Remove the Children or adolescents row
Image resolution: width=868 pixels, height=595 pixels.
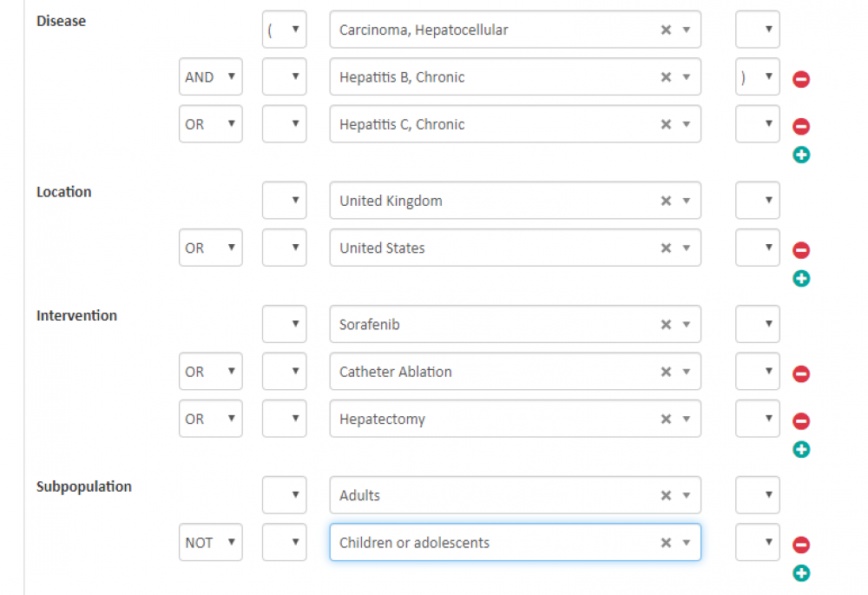[x=801, y=545]
